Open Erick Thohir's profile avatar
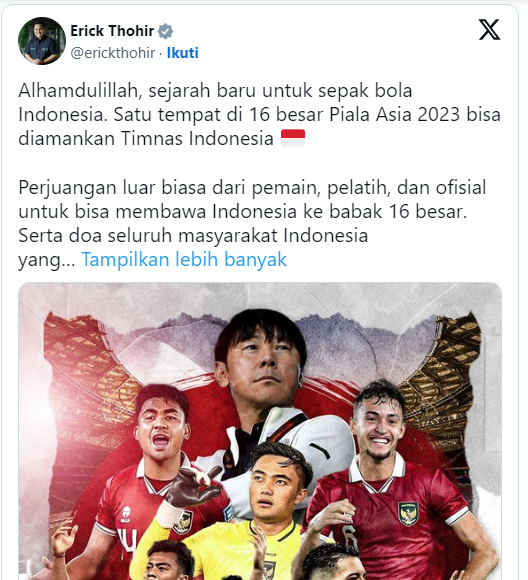The width and height of the screenshot is (528, 580). pos(41,41)
